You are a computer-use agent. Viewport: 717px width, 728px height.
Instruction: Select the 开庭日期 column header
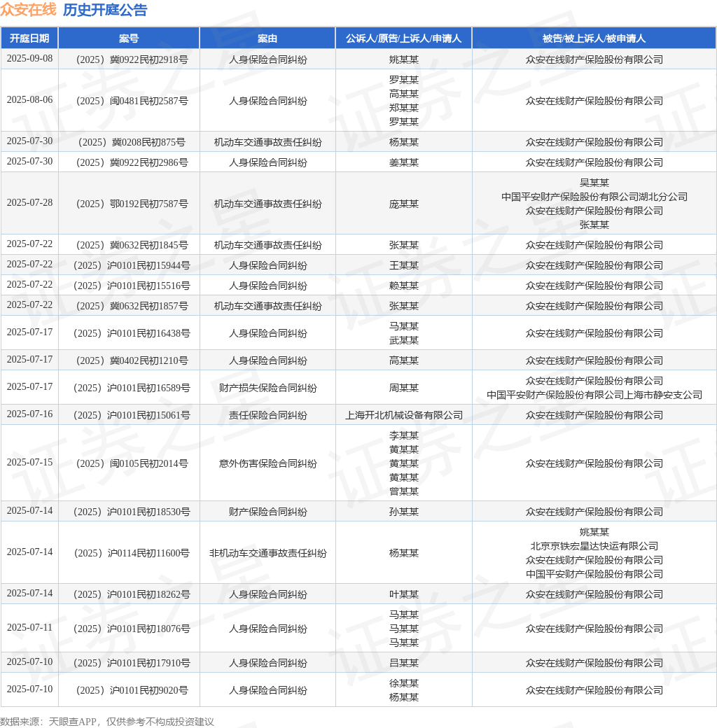pos(29,38)
